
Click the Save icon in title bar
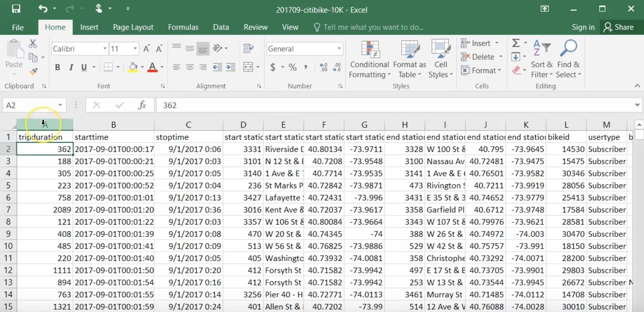(16, 9)
